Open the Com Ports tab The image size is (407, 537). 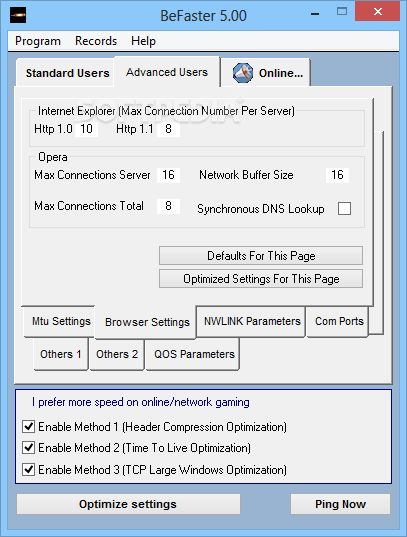[x=339, y=321]
